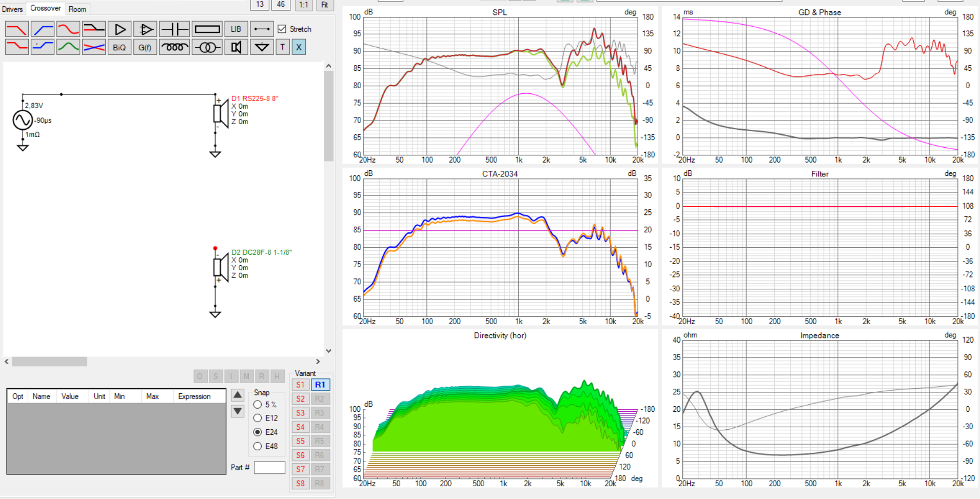Select variant S4

(300, 427)
